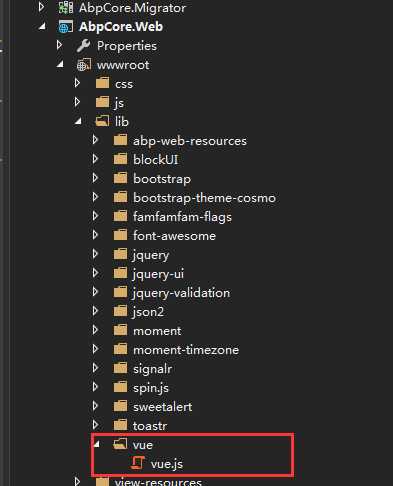Click the AbpCore.Migrator project icon
Image resolution: width=393 pixels, height=486 pixels.
[x=65, y=7]
